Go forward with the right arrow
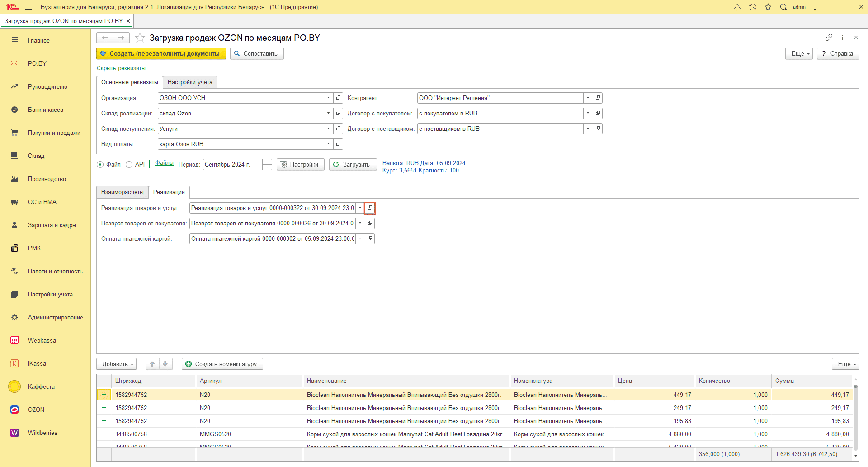Viewport: 868px width, 467px height. 121,38
